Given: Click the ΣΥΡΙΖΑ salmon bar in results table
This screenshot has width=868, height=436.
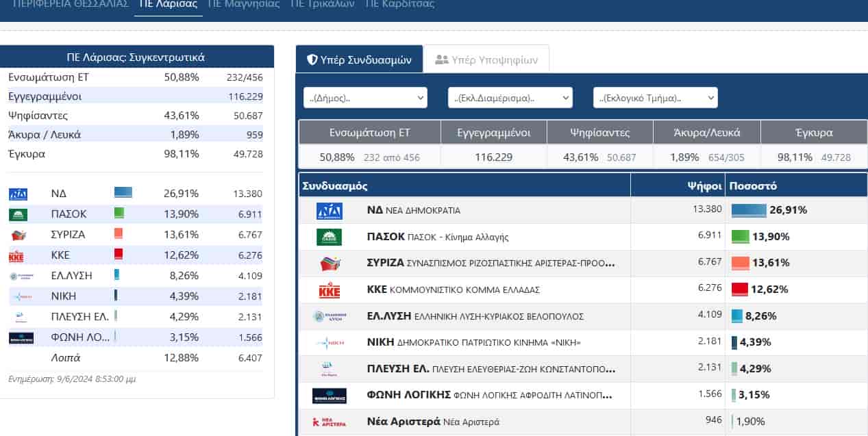Looking at the screenshot, I should click(x=741, y=263).
